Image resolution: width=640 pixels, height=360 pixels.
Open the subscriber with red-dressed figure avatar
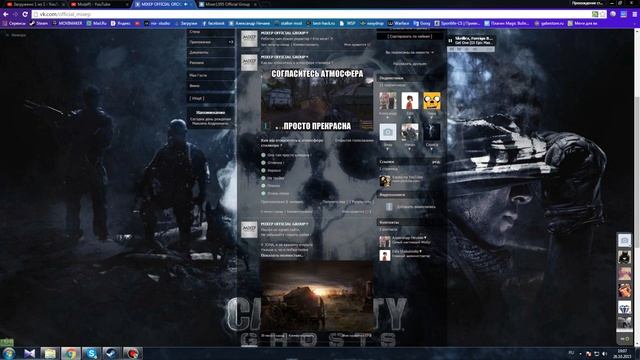410,101
